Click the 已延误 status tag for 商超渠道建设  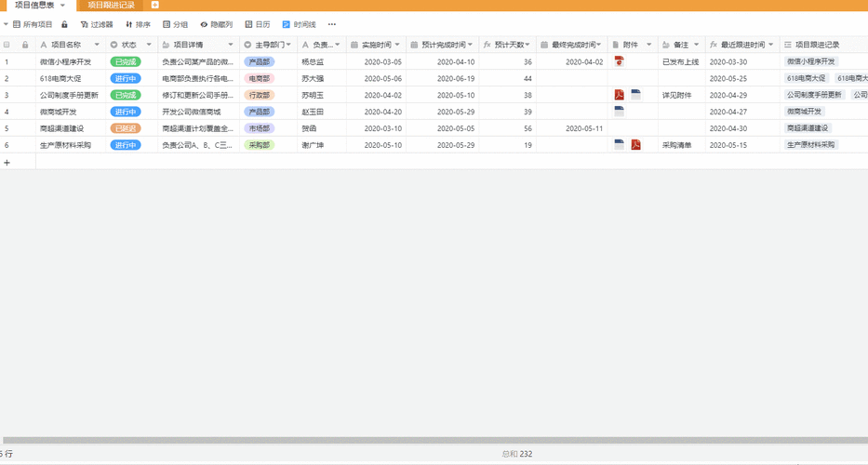pos(126,128)
